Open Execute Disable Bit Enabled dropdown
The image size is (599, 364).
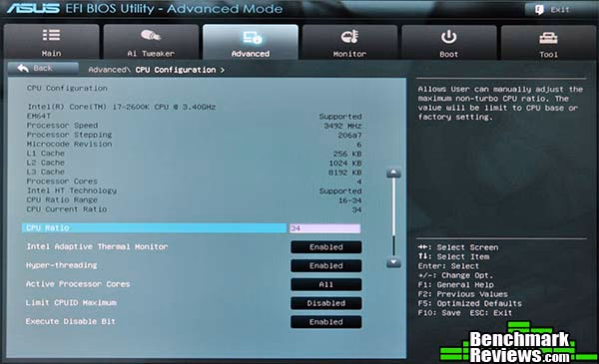click(326, 322)
